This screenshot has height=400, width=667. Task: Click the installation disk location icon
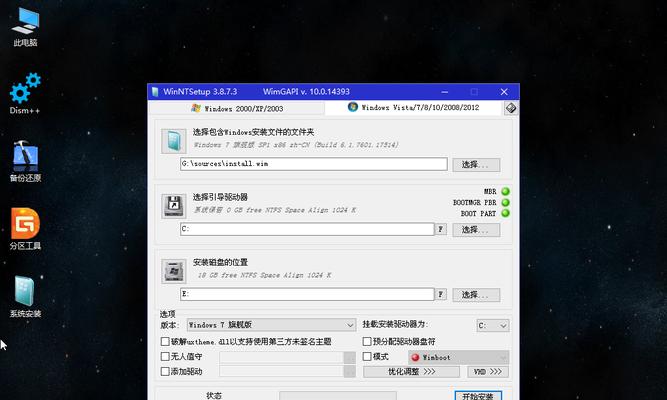[174, 271]
